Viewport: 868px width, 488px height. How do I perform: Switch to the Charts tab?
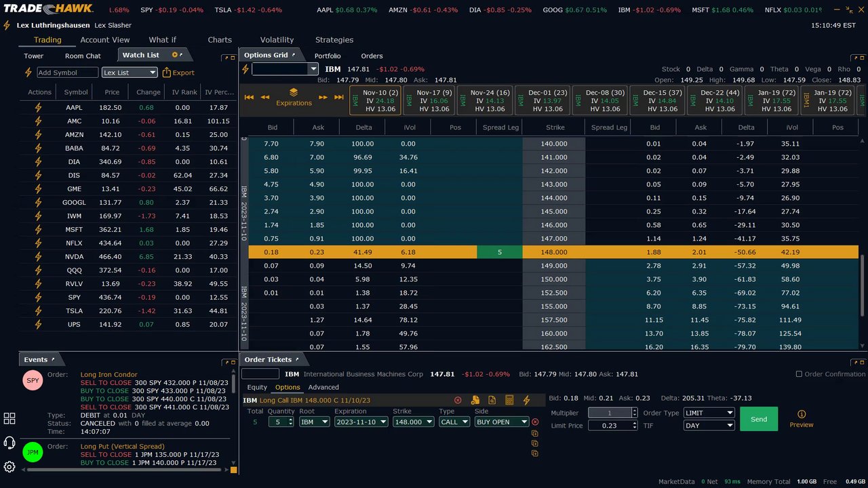(220, 40)
